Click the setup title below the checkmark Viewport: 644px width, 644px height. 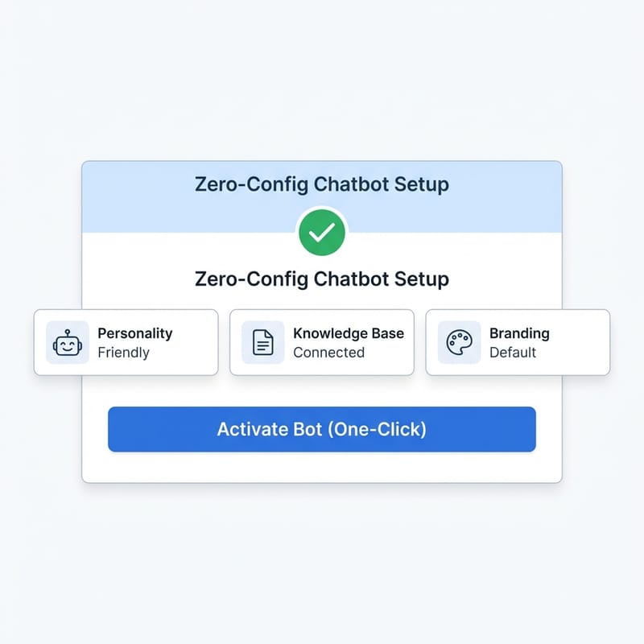pyautogui.click(x=321, y=279)
